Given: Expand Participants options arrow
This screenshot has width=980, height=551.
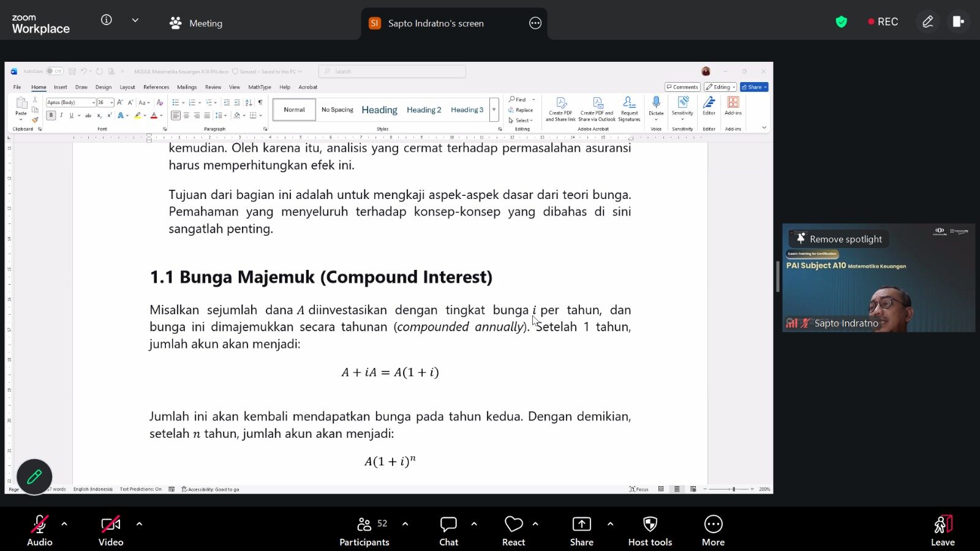Looking at the screenshot, I should 405,524.
